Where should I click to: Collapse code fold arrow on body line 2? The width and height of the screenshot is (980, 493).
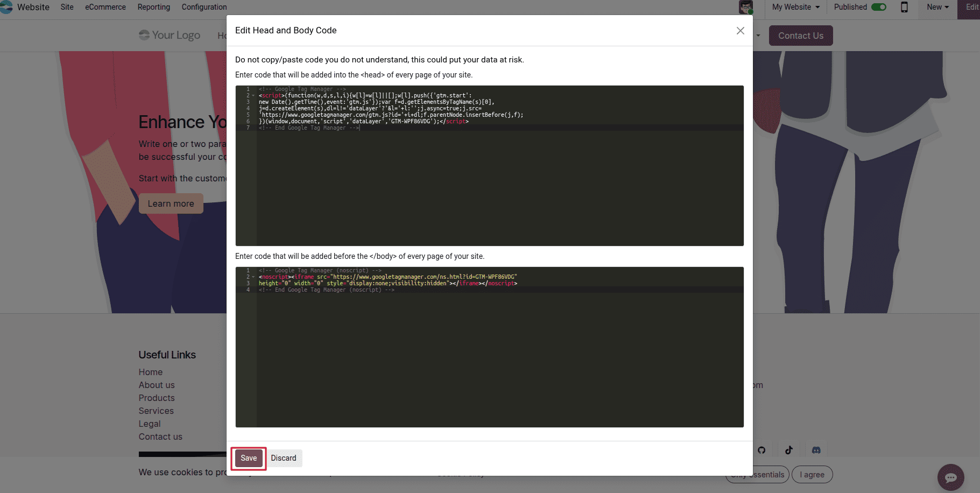(253, 277)
